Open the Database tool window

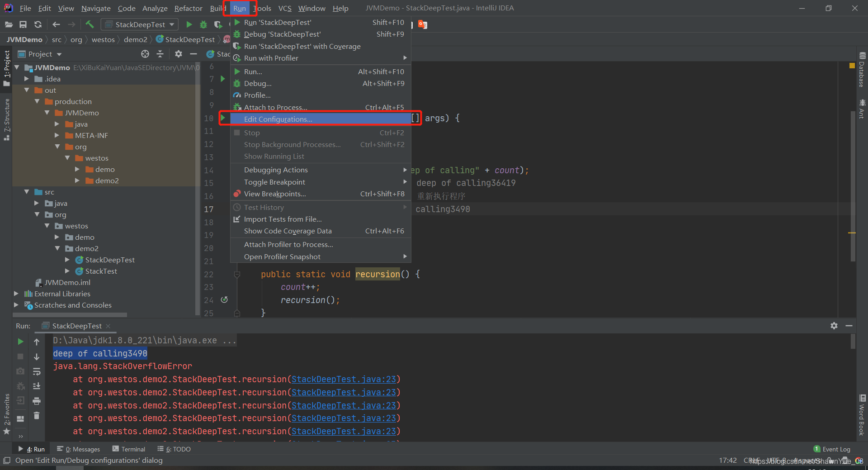862,70
